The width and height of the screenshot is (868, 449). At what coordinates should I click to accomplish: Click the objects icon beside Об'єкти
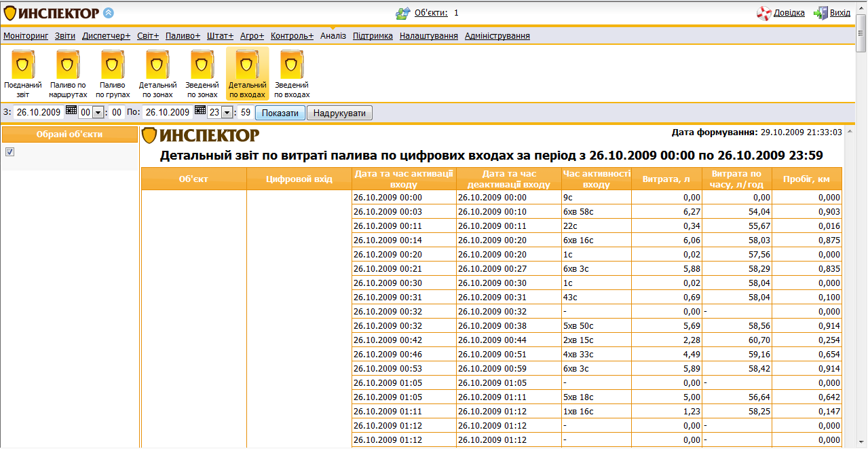coord(403,13)
